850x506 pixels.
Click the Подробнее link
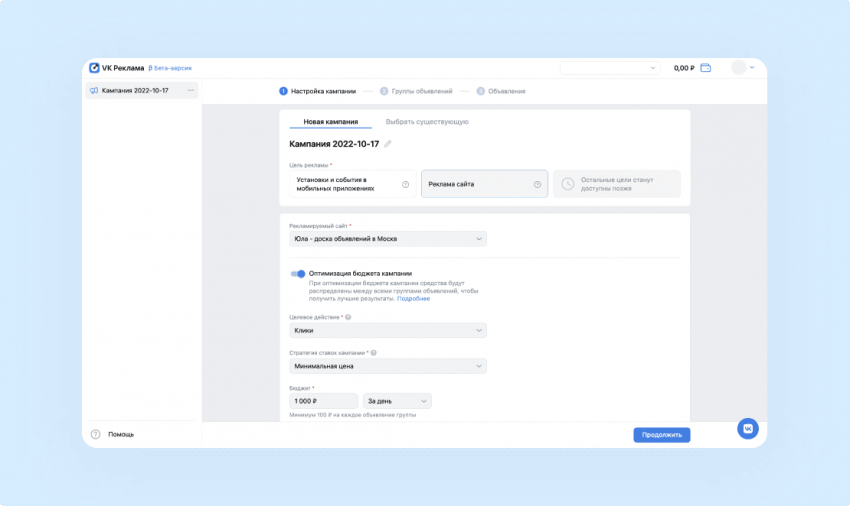[x=414, y=298]
